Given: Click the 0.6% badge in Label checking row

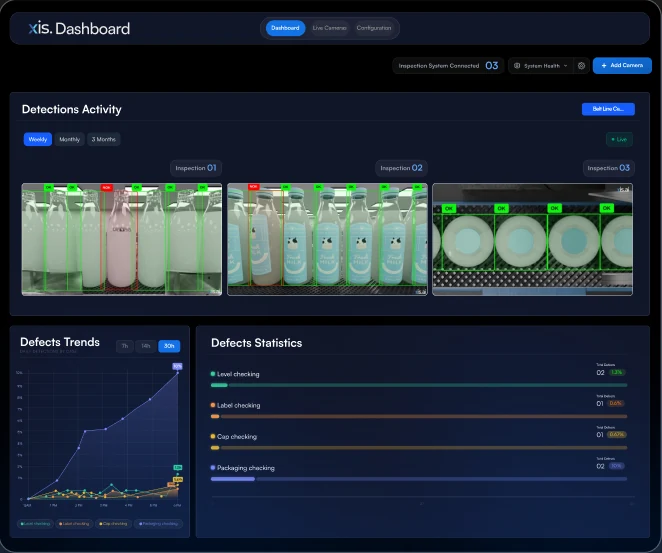Looking at the screenshot, I should click(616, 404).
